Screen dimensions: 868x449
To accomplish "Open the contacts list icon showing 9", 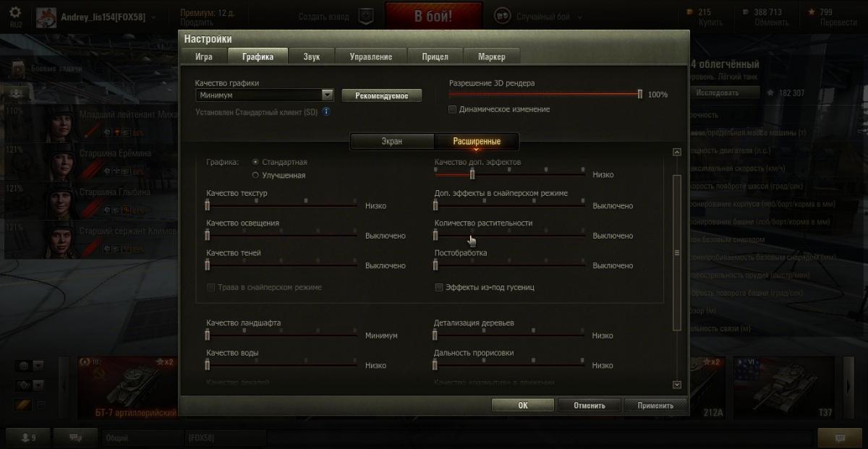I will [29, 437].
